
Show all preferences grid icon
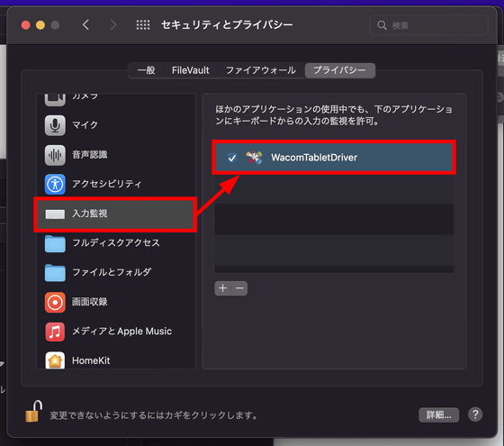pos(143,25)
